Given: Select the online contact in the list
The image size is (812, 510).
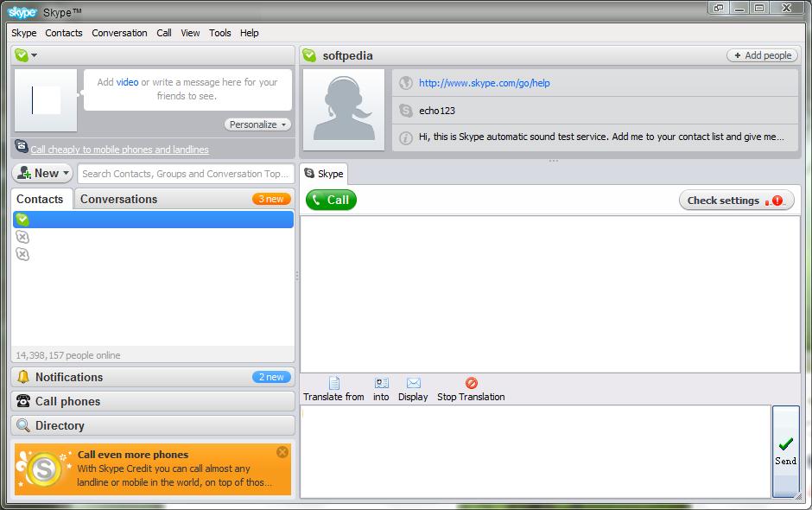Looking at the screenshot, I should (153, 220).
